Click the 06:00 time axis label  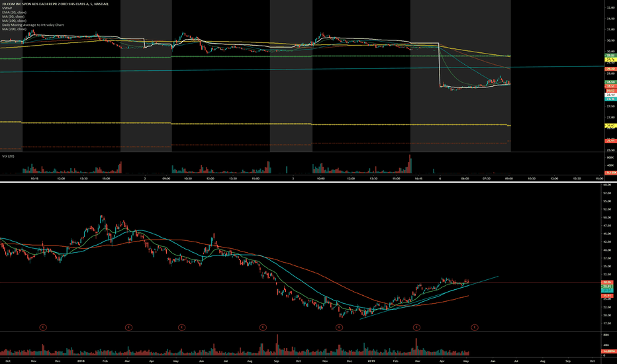465,178
